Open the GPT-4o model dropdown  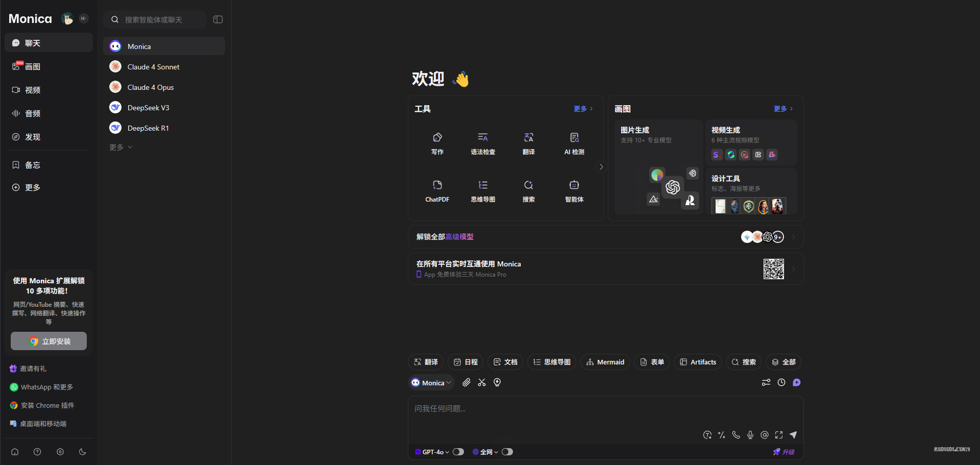pos(432,452)
